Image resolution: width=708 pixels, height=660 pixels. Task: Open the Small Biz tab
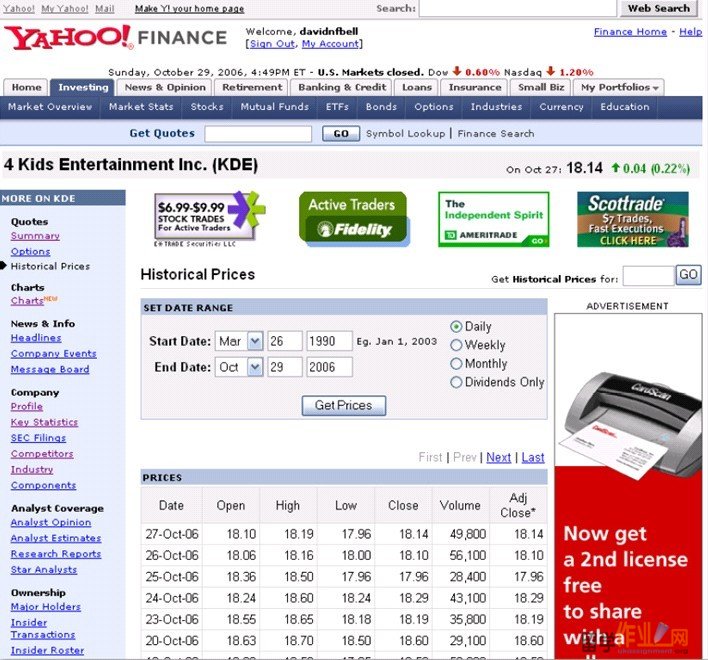[541, 87]
